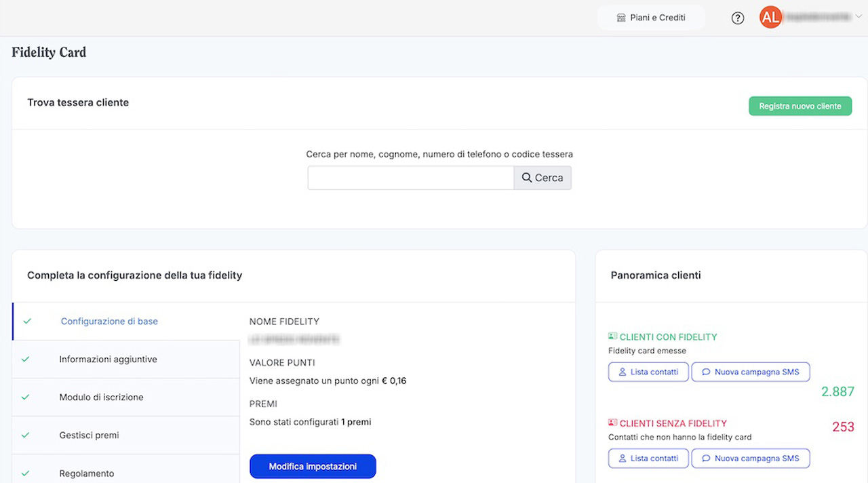This screenshot has width=868, height=483.
Task: Open Piani e Crediti page
Action: tap(651, 18)
